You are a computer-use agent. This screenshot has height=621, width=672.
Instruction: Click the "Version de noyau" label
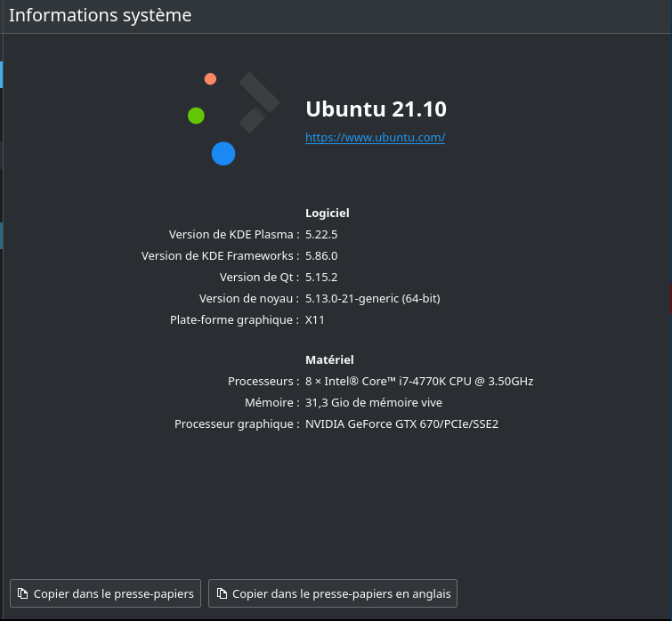click(x=248, y=298)
